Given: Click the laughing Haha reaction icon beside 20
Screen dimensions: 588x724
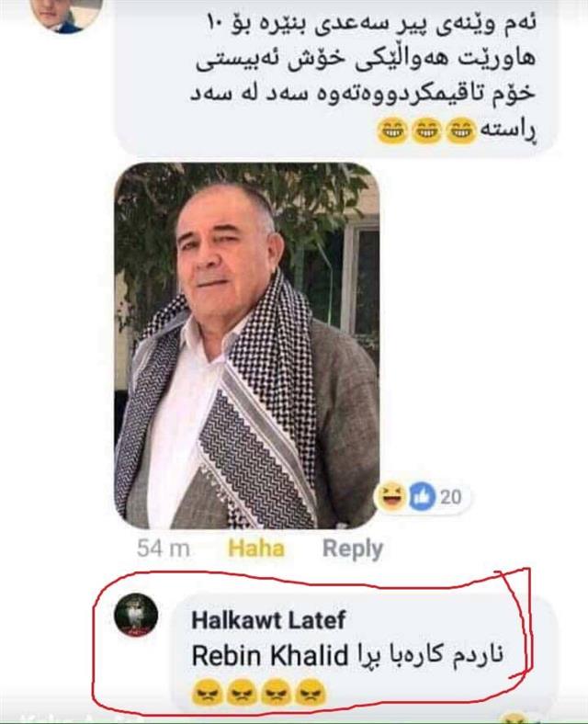Looking at the screenshot, I should pyautogui.click(x=390, y=497).
